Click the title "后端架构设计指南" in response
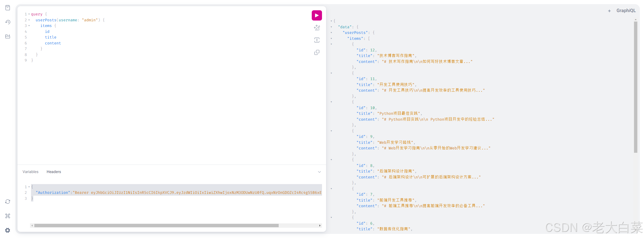The height and width of the screenshot is (238, 644). tap(396, 171)
